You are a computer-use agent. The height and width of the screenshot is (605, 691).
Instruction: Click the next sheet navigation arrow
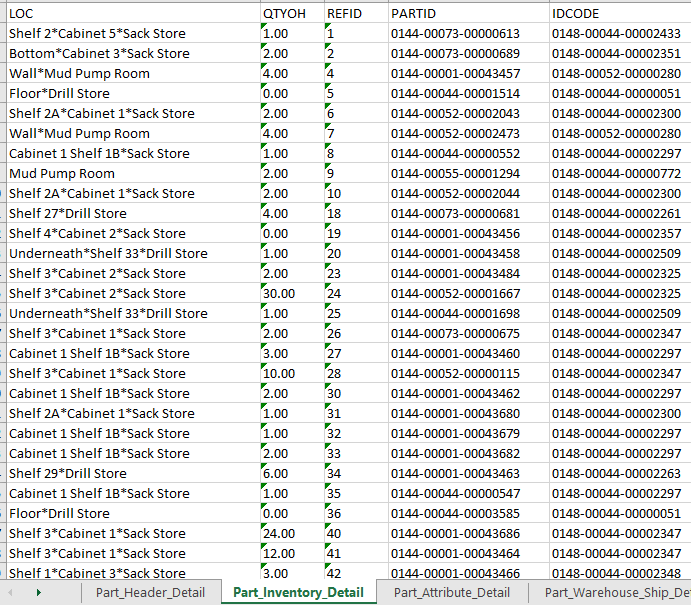[39, 593]
